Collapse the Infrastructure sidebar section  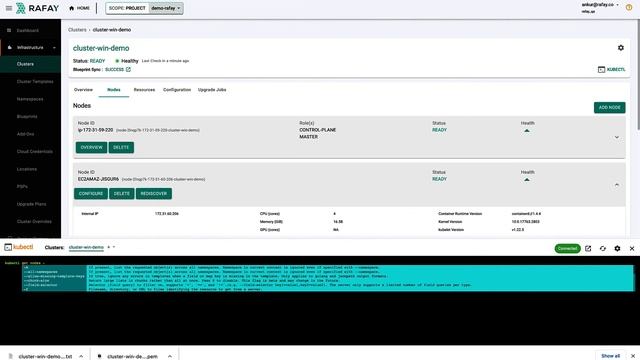(54, 48)
